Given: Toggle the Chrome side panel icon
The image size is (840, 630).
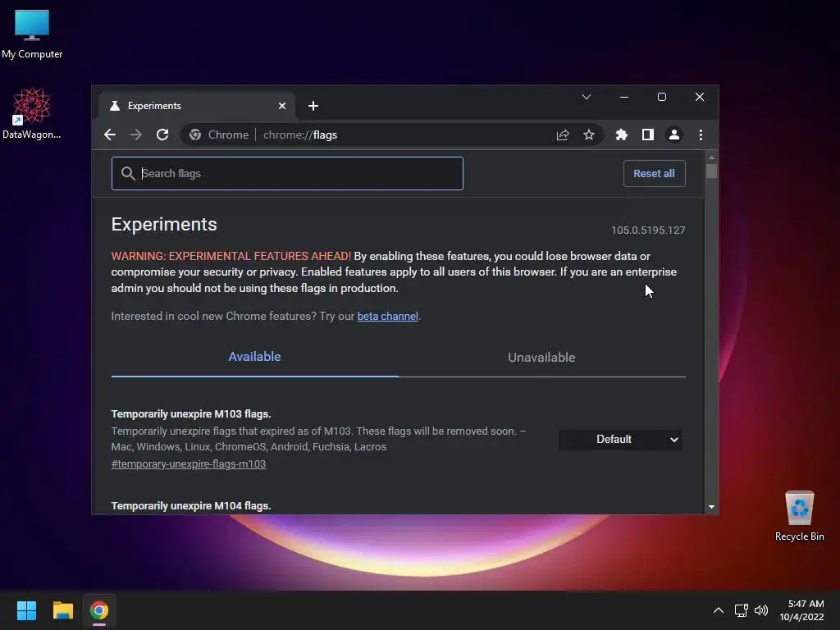Looking at the screenshot, I should click(x=648, y=135).
